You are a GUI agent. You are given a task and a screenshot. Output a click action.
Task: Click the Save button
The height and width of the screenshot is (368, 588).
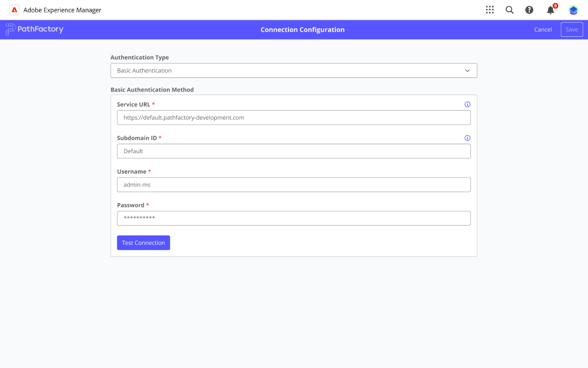pyautogui.click(x=571, y=29)
